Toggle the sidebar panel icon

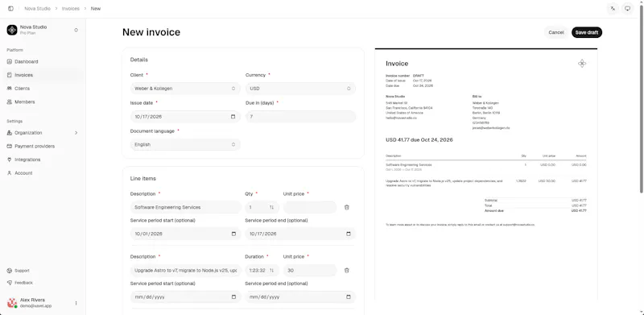coord(10,9)
